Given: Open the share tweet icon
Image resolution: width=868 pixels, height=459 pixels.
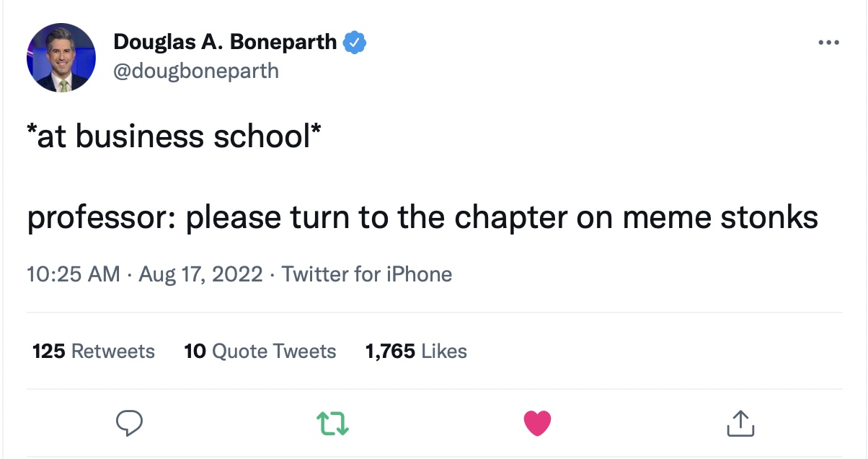Looking at the screenshot, I should pyautogui.click(x=740, y=423).
